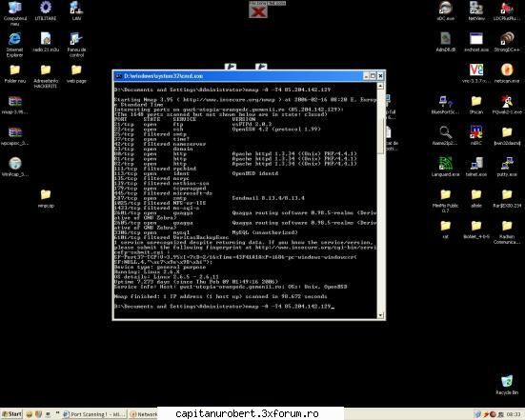Image resolution: width=525 pixels, height=420 pixels.
Task: Select the vnc-3.3.7 installer icon
Action: click(476, 73)
